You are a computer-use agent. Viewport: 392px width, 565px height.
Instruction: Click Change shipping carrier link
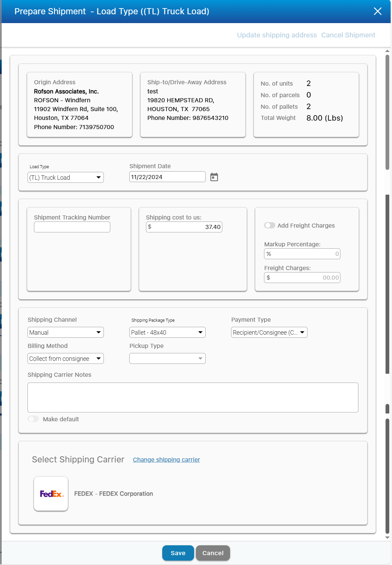coord(166,460)
